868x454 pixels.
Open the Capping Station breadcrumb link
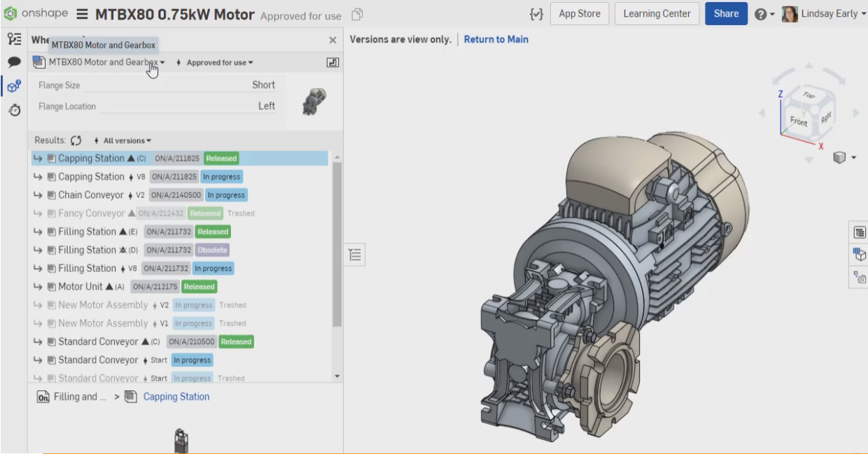[x=176, y=397]
